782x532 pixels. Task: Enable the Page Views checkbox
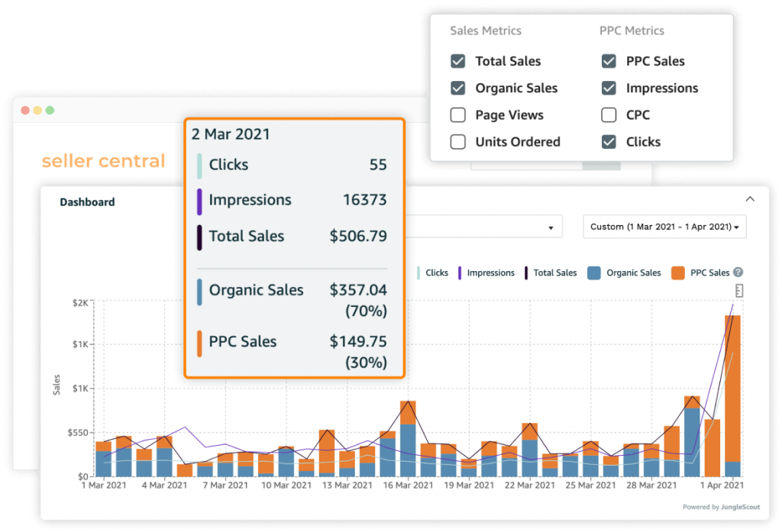(458, 114)
